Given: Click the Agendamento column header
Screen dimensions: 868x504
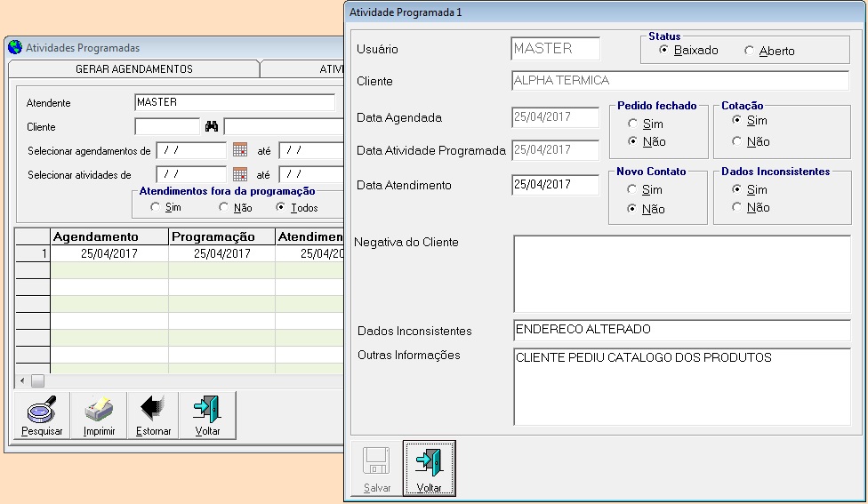Looking at the screenshot, I should coord(108,236).
